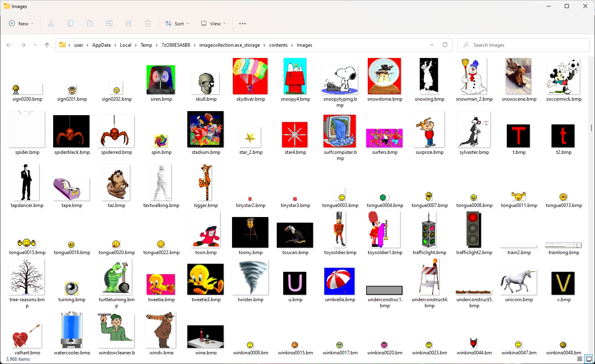Screen dimensions: 595x364
Task: Click the Paste toolbar icon
Action: tap(90, 23)
